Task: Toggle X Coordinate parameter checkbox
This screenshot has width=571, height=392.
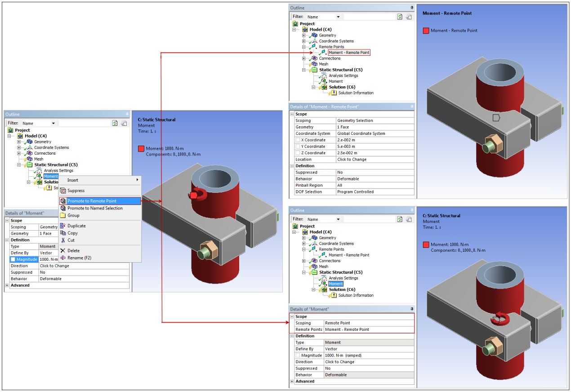Action: (298, 140)
